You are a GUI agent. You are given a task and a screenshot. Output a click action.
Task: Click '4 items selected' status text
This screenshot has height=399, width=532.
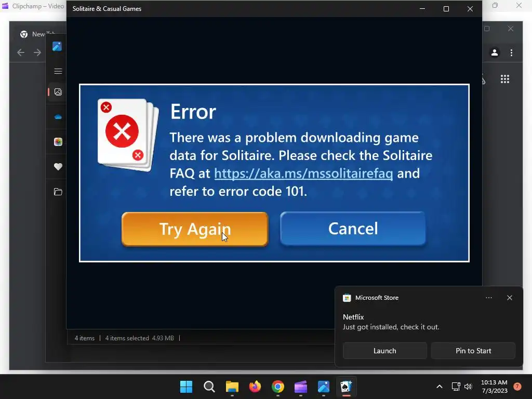[x=127, y=338]
